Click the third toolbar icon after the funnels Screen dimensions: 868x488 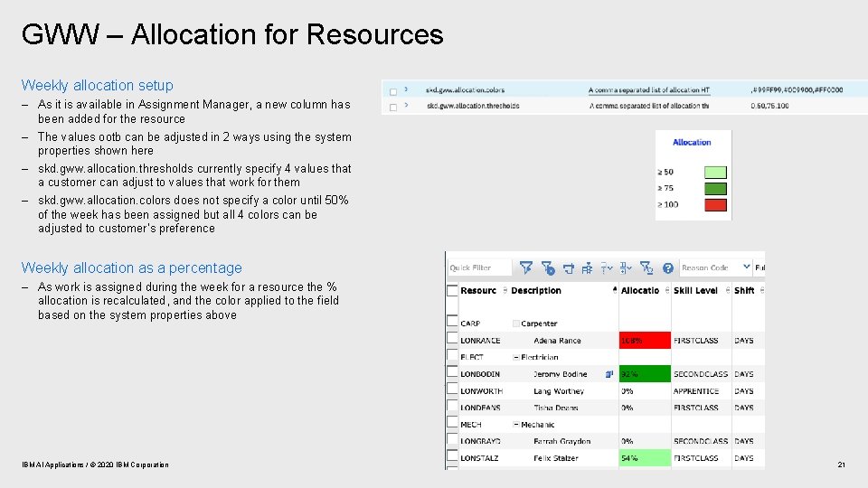[x=569, y=268]
